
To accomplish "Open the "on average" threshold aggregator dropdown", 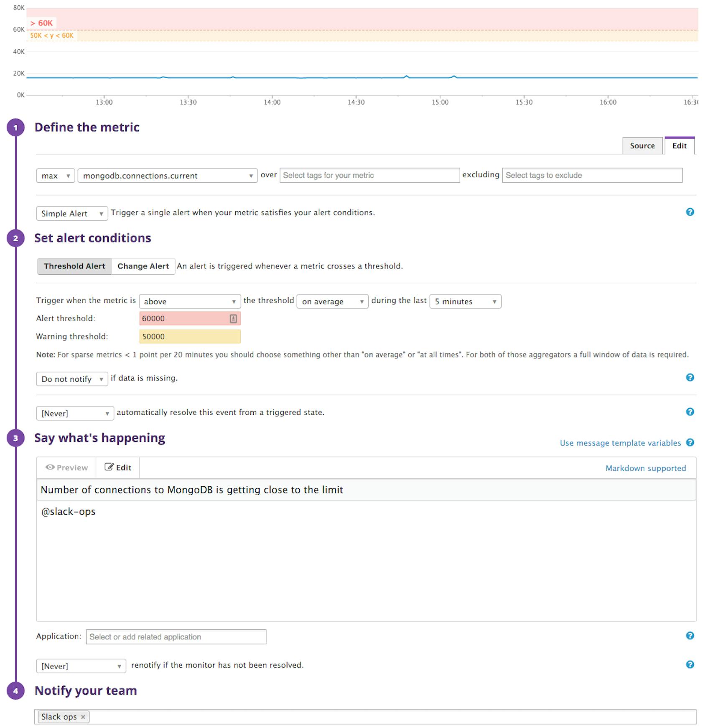I will 332,301.
